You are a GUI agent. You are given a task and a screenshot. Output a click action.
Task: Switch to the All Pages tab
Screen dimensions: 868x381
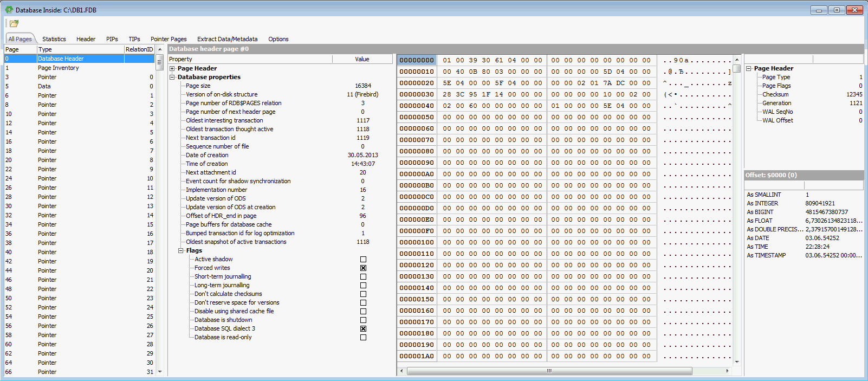click(20, 39)
